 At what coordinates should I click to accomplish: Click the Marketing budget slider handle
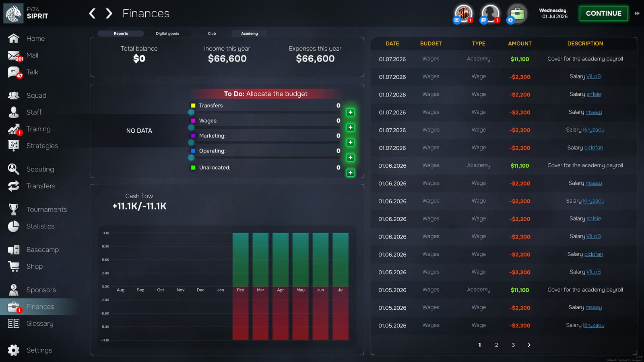tap(191, 142)
